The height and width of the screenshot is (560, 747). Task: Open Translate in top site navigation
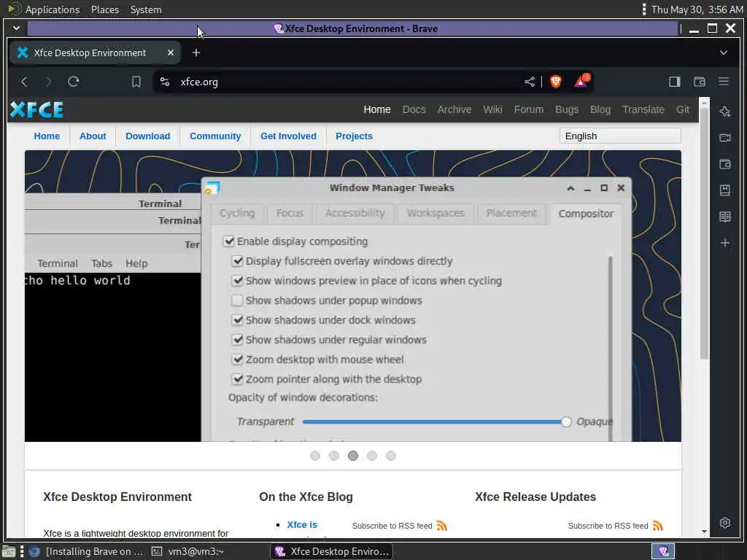[643, 109]
